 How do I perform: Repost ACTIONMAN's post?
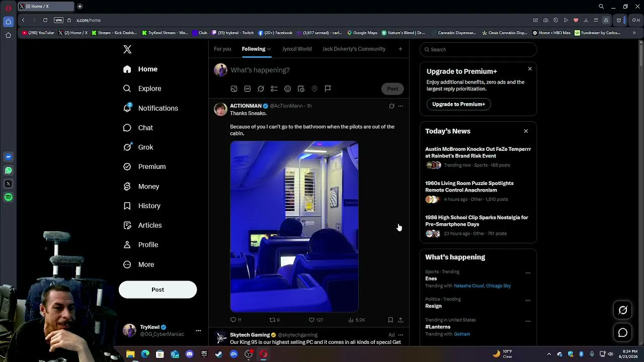click(274, 320)
